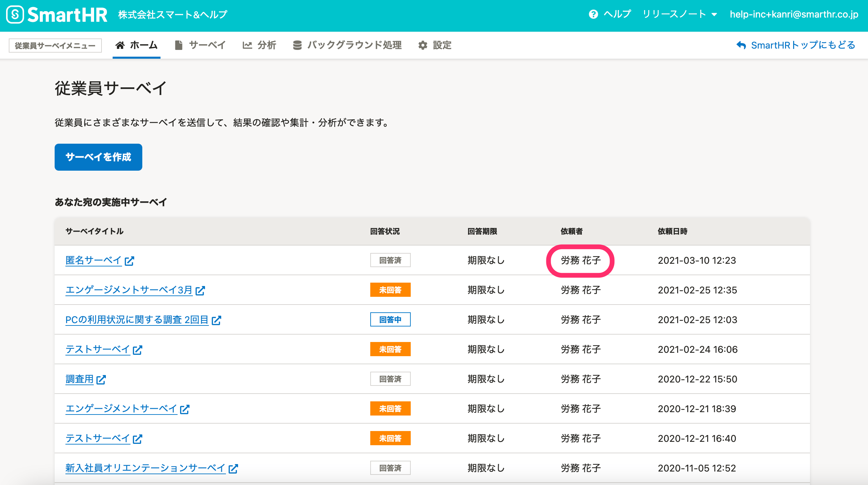This screenshot has height=485, width=868.
Task: Click company name 株式会社スマート&ヘルプ
Action: pyautogui.click(x=173, y=15)
